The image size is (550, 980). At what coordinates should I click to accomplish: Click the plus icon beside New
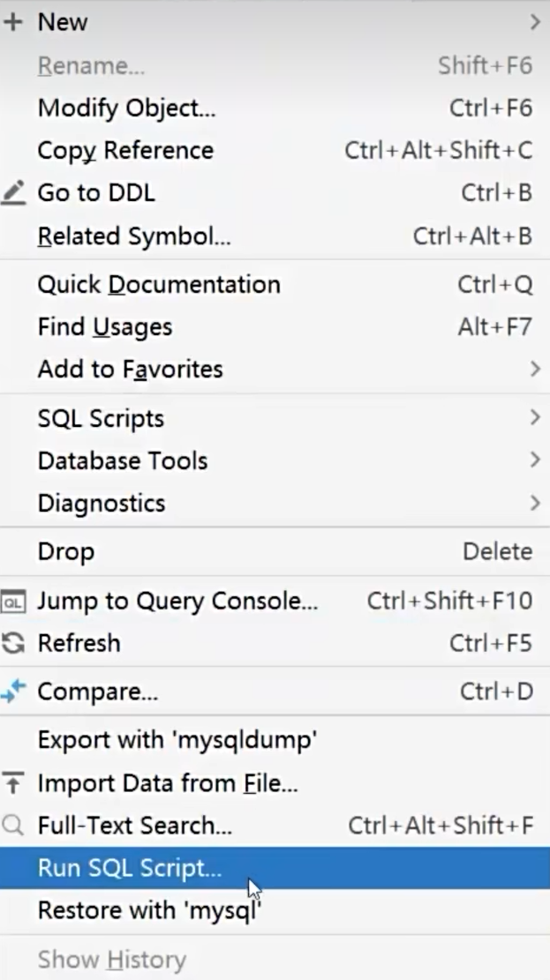13,22
